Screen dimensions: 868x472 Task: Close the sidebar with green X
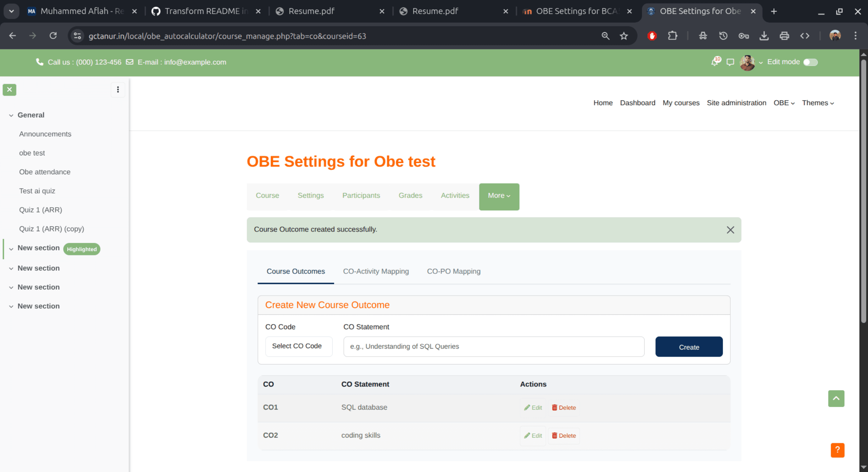[x=9, y=89]
